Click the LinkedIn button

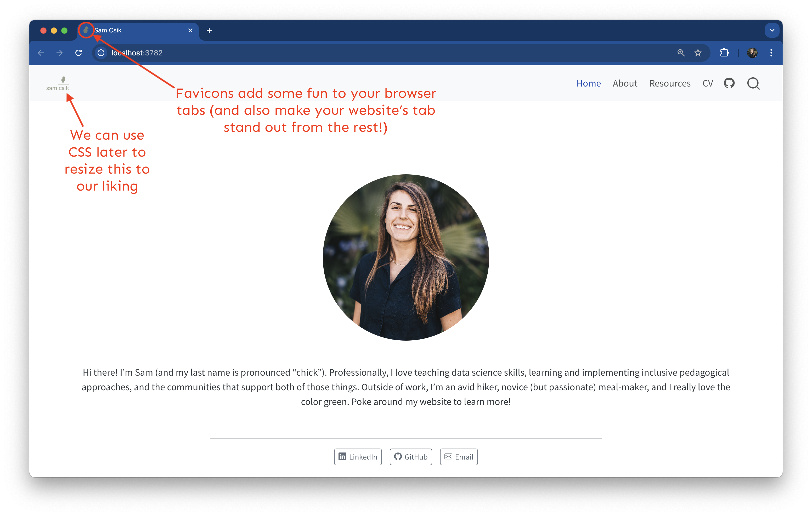click(x=358, y=457)
